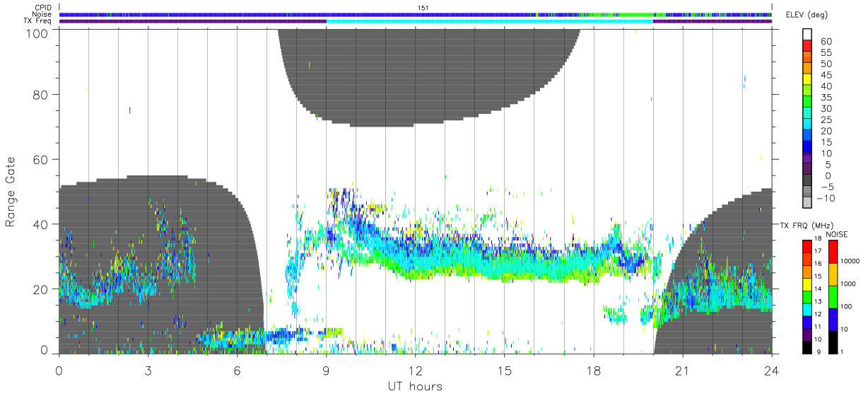Click the cyan segment of the TX Freq strip
The height and width of the screenshot is (401, 868).
(489, 21)
